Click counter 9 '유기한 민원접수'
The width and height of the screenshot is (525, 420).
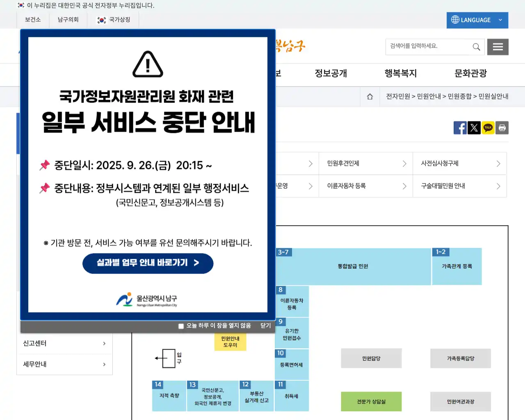pos(292,333)
